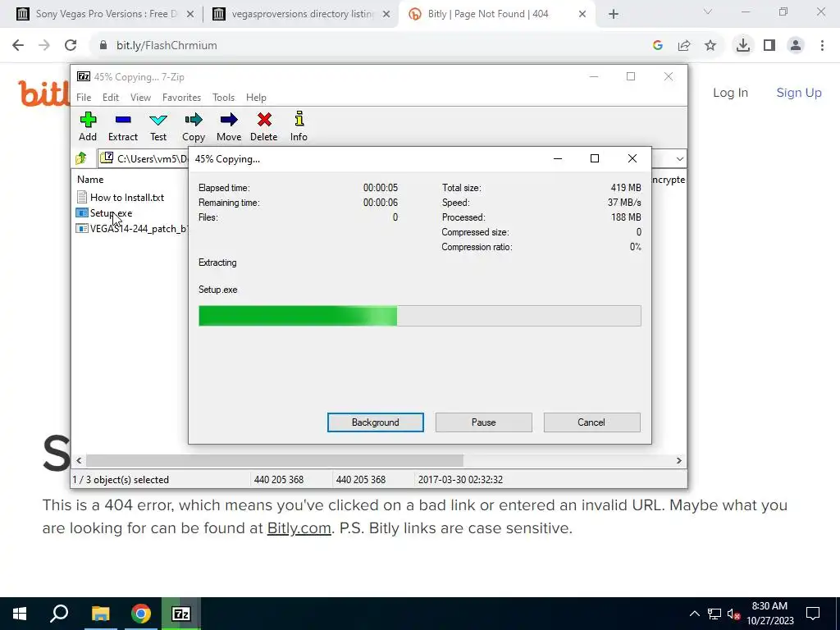Click the Google icon in address bar
This screenshot has height=630, width=840.
click(658, 46)
